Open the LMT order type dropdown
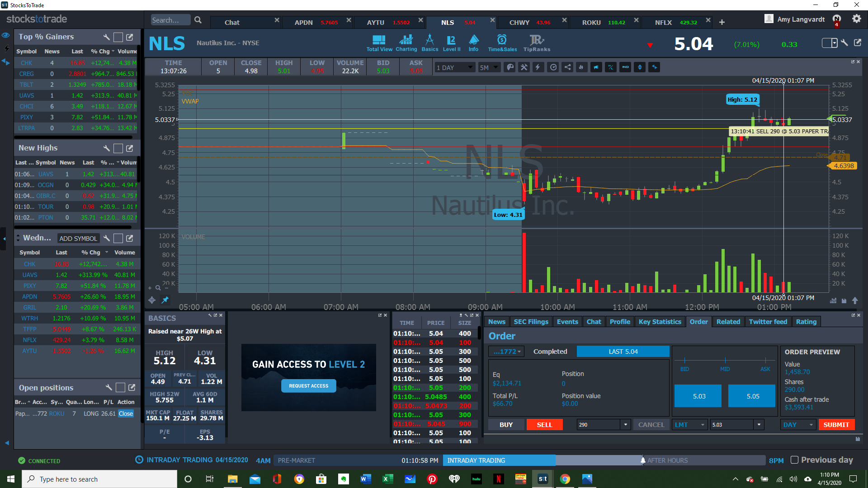 click(689, 425)
